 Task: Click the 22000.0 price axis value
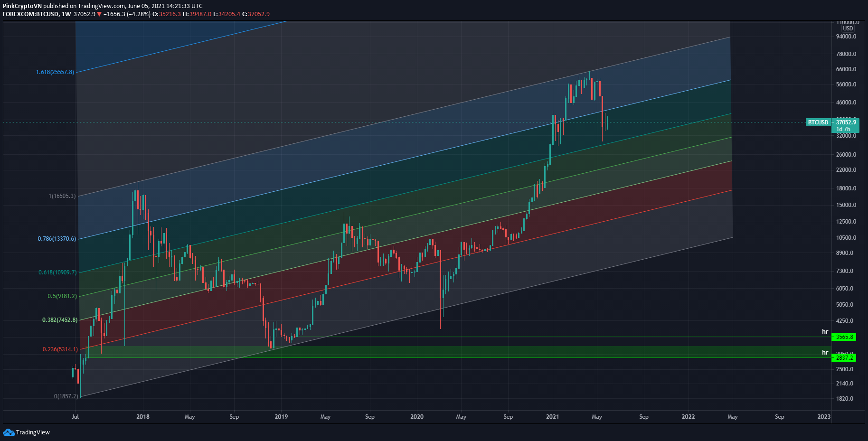pyautogui.click(x=846, y=170)
